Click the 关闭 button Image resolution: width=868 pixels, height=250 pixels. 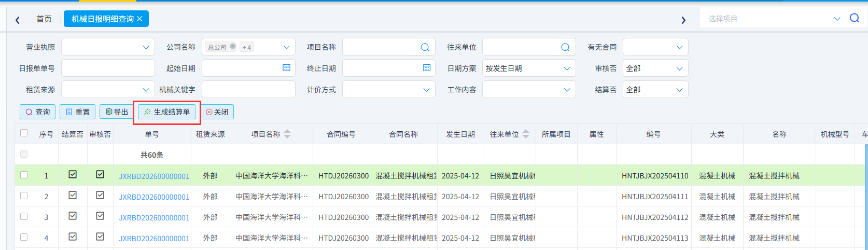coord(217,112)
